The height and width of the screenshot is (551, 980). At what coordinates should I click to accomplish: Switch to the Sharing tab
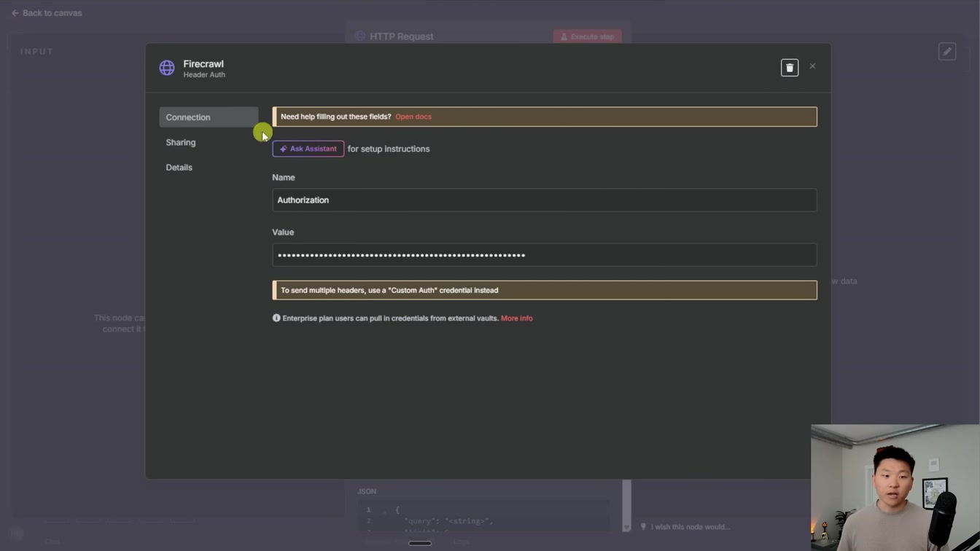(x=181, y=142)
